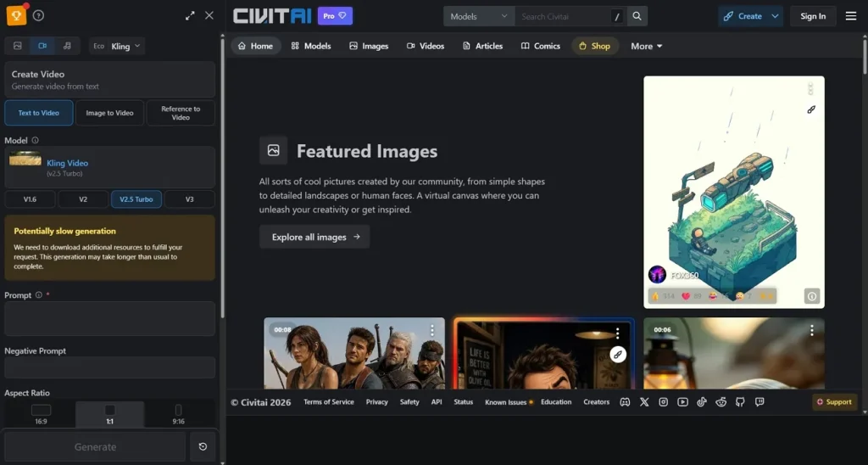Open Civitai YouTube icon
This screenshot has height=465, width=868.
pos(682,402)
